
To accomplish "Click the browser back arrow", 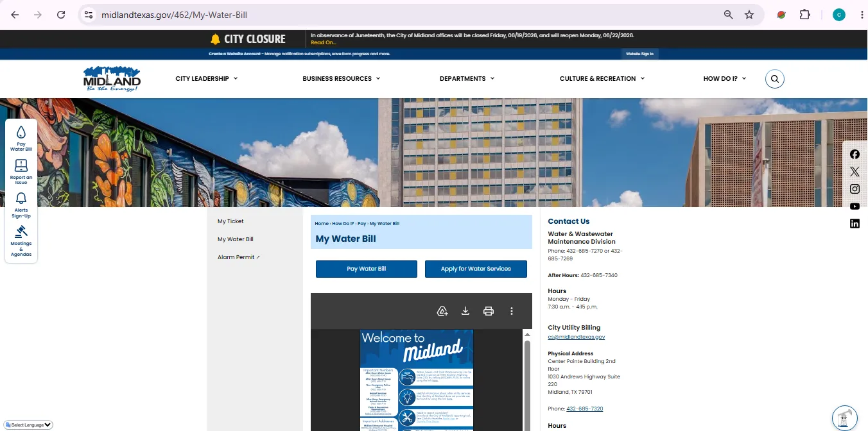I will tap(15, 15).
